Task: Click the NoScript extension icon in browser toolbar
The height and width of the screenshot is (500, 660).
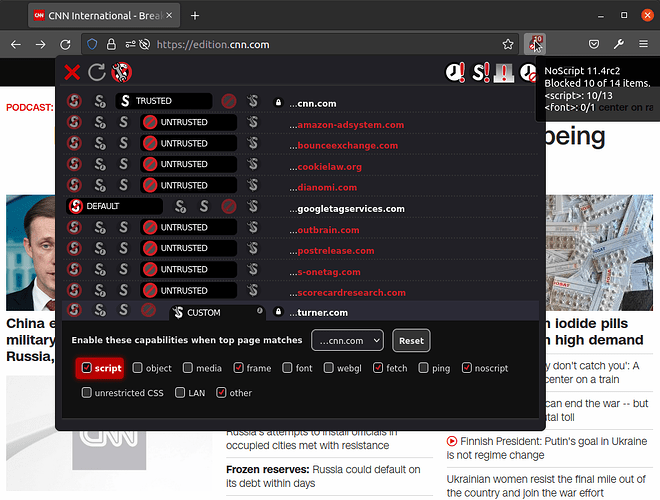Action: pos(537,44)
